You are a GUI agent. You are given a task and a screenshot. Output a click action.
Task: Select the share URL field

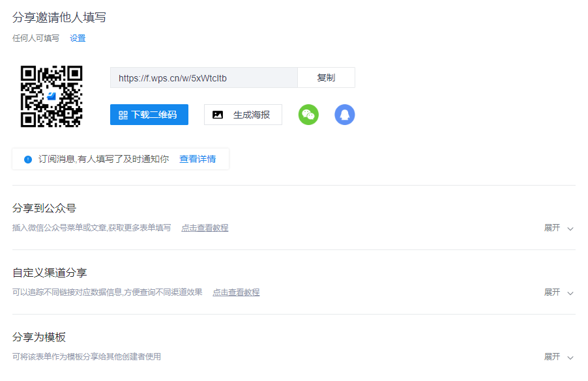click(204, 78)
